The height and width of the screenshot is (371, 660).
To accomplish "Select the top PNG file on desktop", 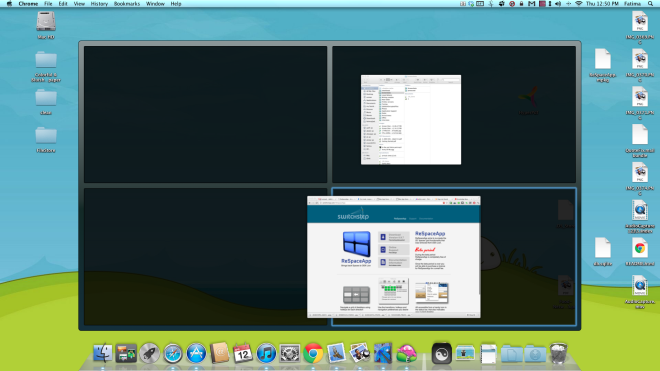I will (640, 21).
